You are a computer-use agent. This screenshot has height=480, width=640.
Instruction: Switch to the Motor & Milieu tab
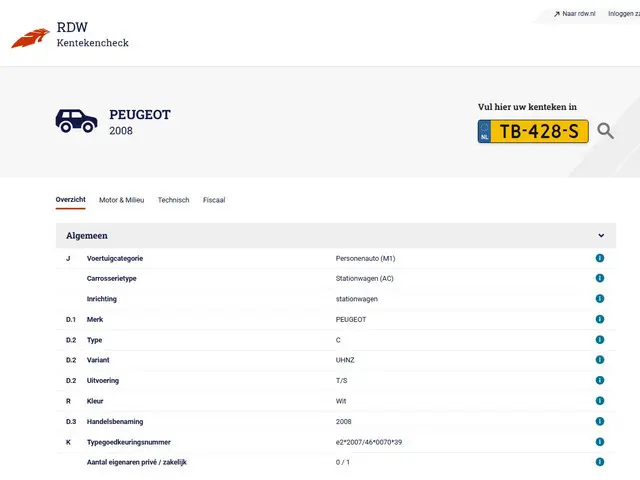click(x=121, y=200)
